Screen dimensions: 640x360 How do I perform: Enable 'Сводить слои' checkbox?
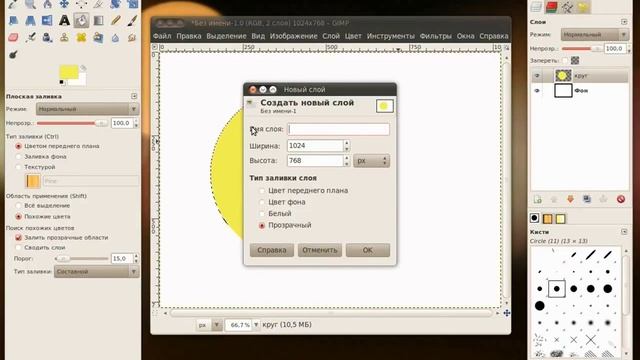tap(18, 248)
